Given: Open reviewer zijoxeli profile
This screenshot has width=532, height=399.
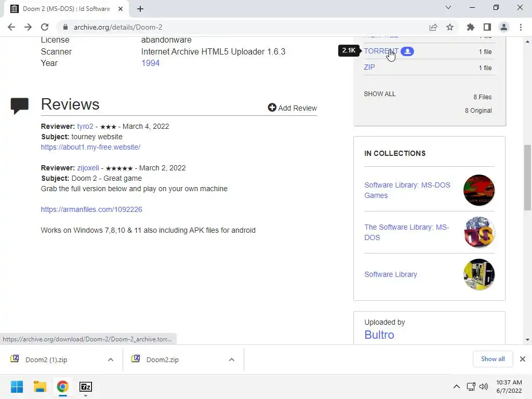Looking at the screenshot, I should click(x=88, y=168).
